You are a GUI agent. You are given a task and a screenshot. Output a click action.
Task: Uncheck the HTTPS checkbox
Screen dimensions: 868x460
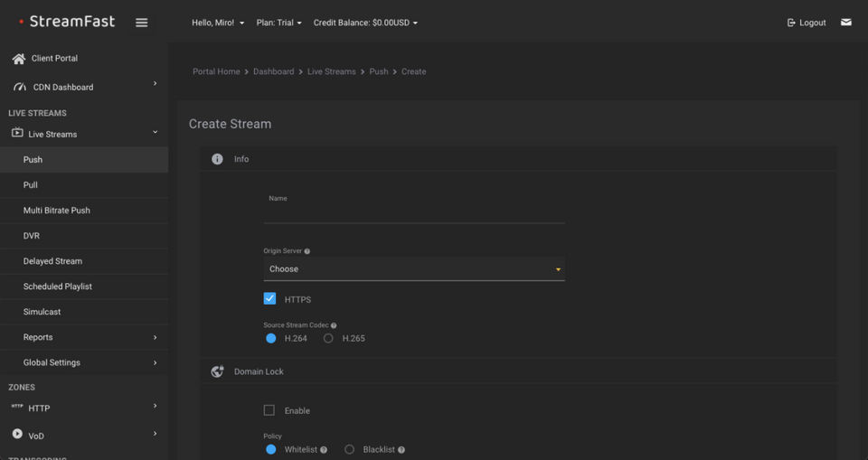coord(269,299)
